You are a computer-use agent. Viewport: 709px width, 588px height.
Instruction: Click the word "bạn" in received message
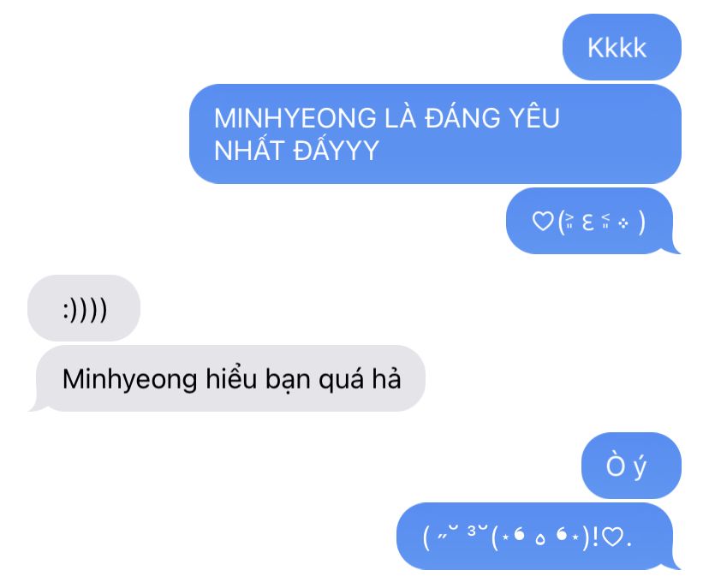click(288, 380)
